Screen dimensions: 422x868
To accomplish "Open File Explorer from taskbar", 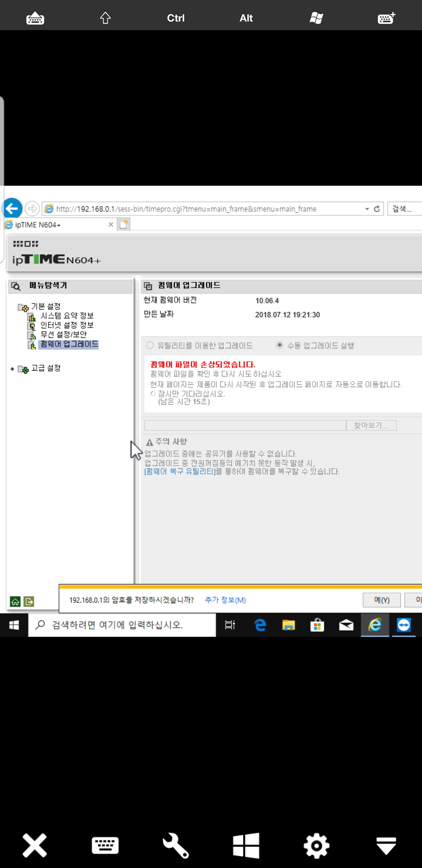I will [288, 625].
